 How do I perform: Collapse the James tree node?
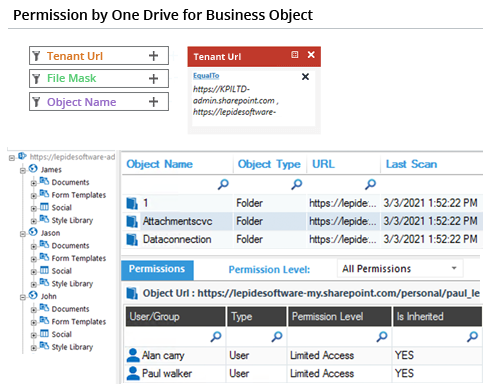tap(23, 171)
